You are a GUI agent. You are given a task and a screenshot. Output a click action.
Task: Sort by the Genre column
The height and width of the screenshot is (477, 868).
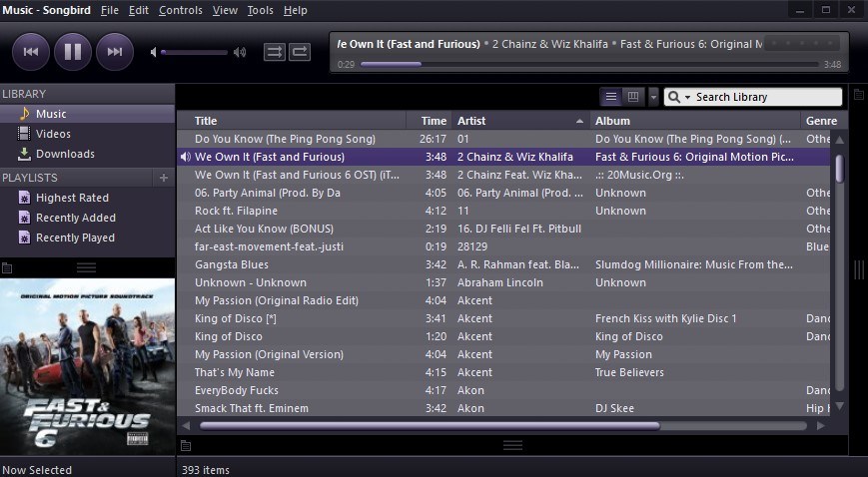821,121
